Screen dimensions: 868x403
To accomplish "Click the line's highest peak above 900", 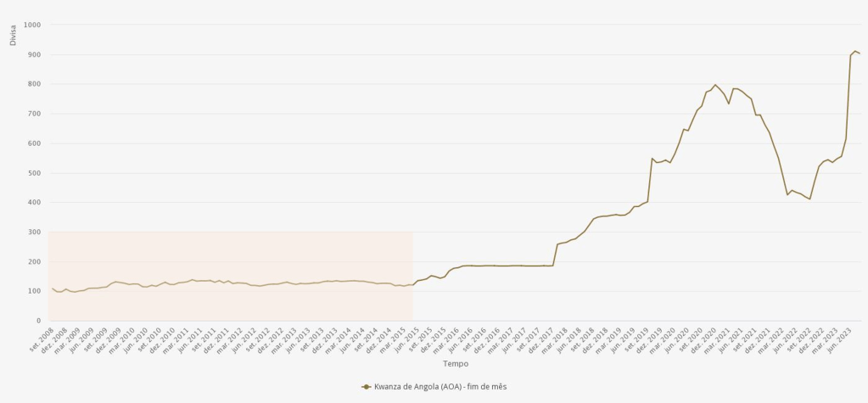I will tap(855, 51).
